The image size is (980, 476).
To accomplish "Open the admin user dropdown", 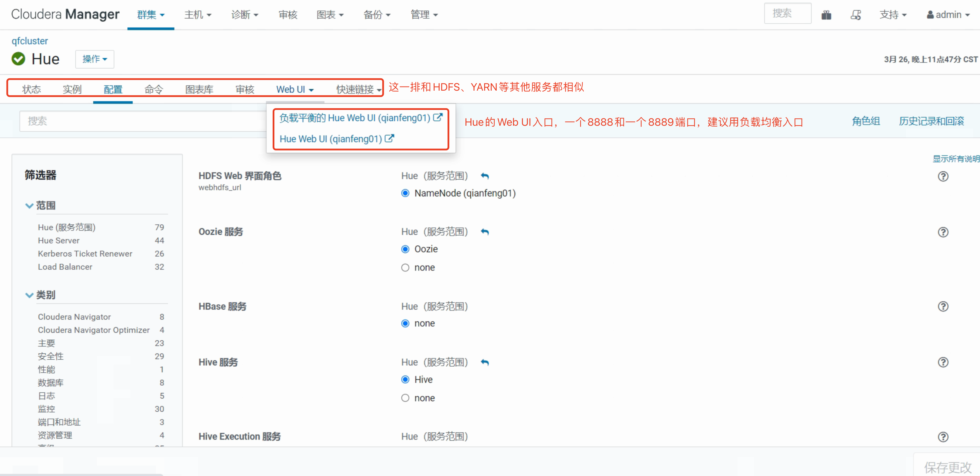I will tap(948, 15).
